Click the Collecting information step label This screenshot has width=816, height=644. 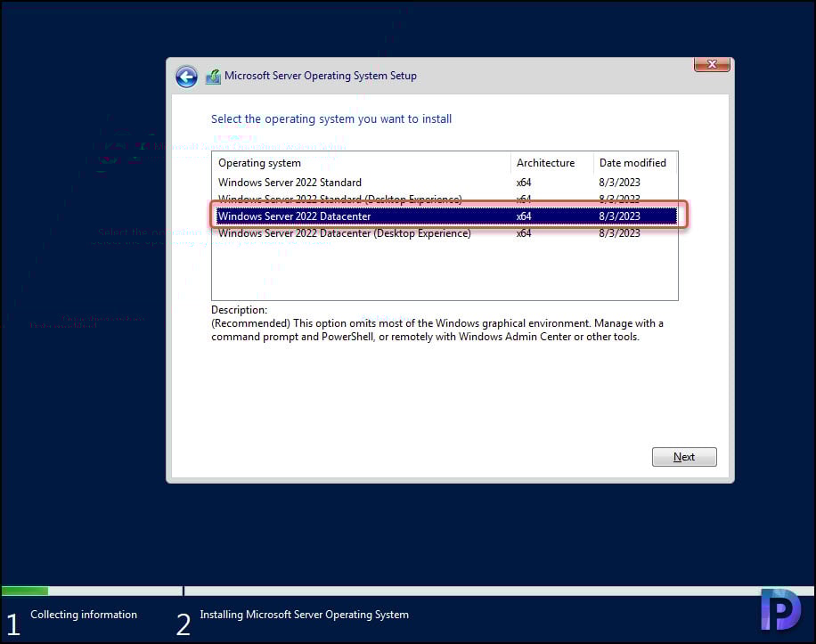point(84,615)
